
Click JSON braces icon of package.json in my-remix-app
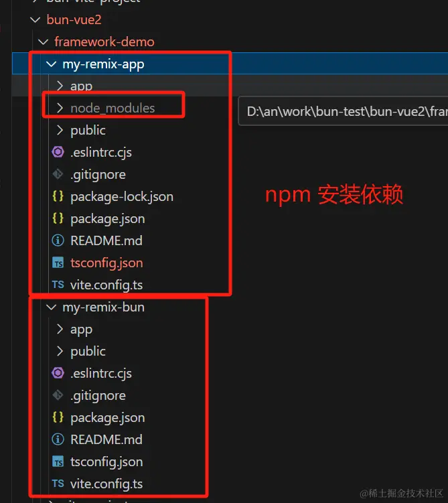coord(58,218)
